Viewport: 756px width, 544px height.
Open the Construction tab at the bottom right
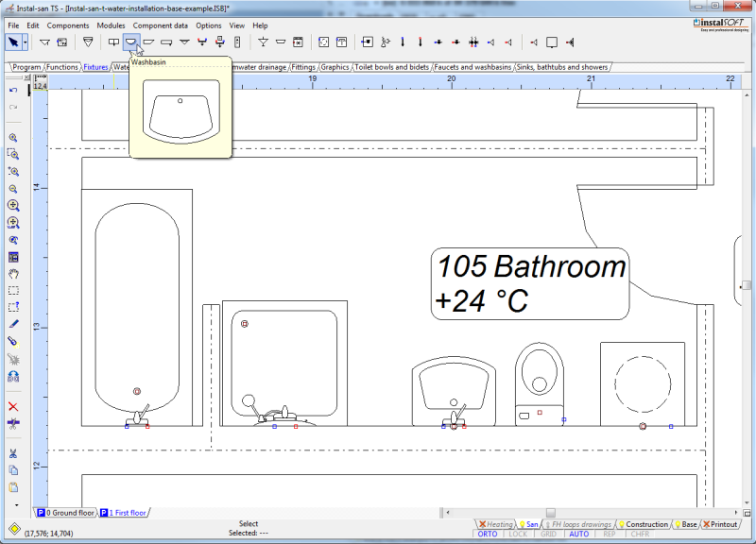pyautogui.click(x=646, y=524)
